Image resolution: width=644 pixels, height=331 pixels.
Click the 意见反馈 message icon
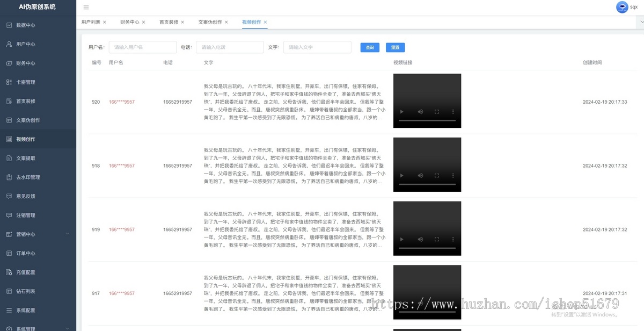click(9, 196)
